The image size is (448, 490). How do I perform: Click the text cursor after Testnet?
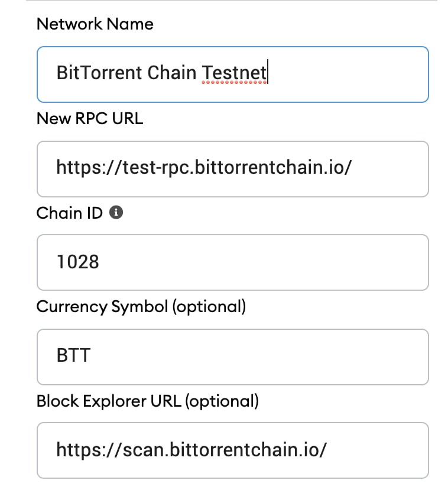(x=268, y=72)
